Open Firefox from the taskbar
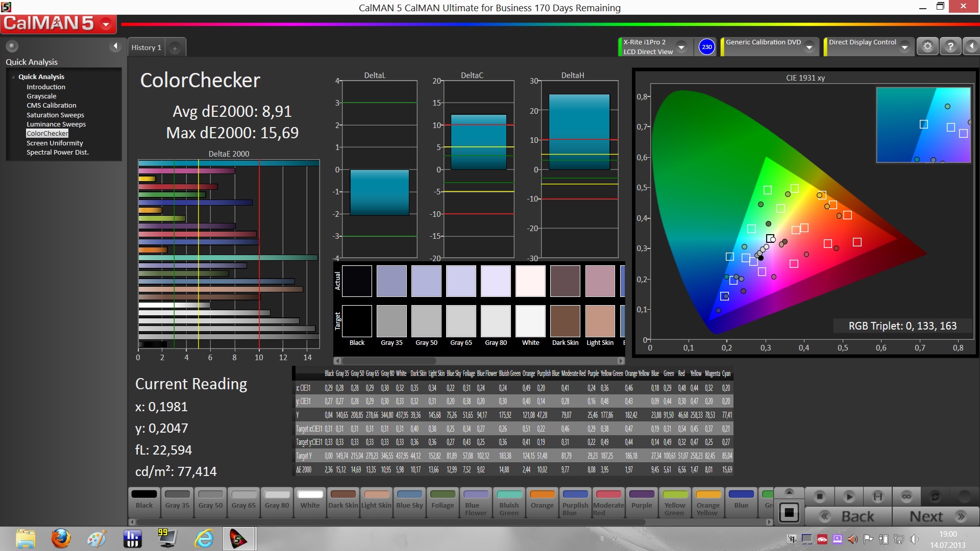Viewport: 980px width, 551px height. point(61,539)
